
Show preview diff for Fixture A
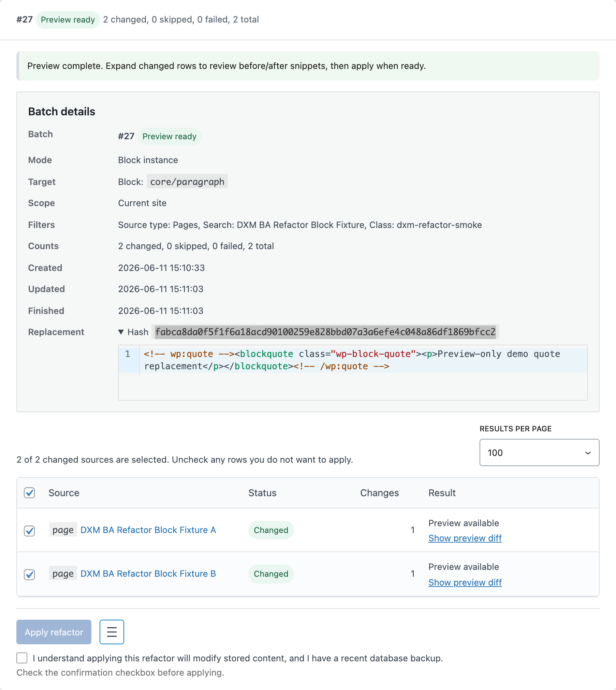tap(465, 538)
